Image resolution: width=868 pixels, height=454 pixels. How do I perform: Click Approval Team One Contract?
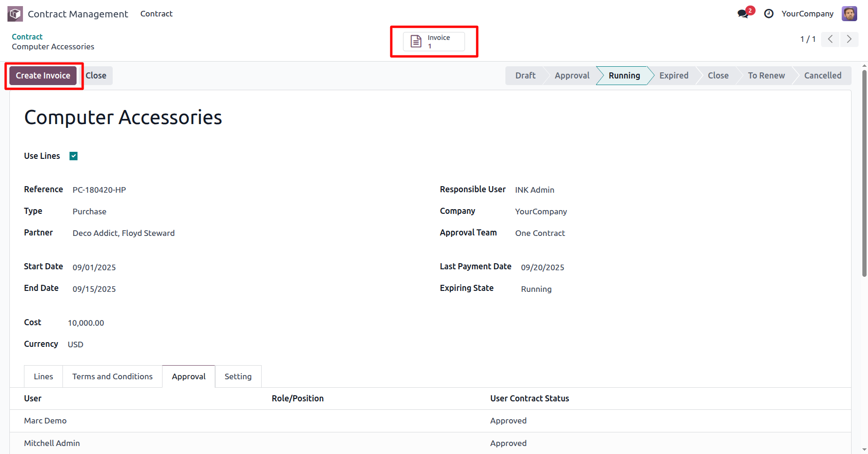tap(540, 233)
